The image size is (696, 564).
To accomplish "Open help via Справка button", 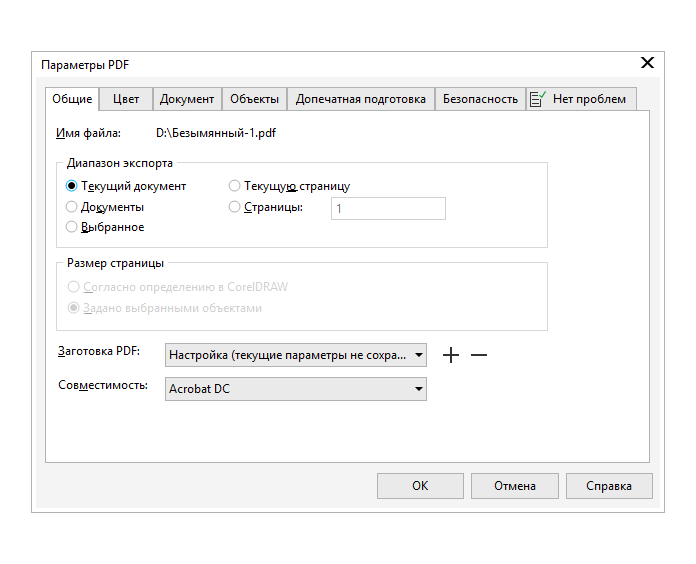I will point(609,486).
